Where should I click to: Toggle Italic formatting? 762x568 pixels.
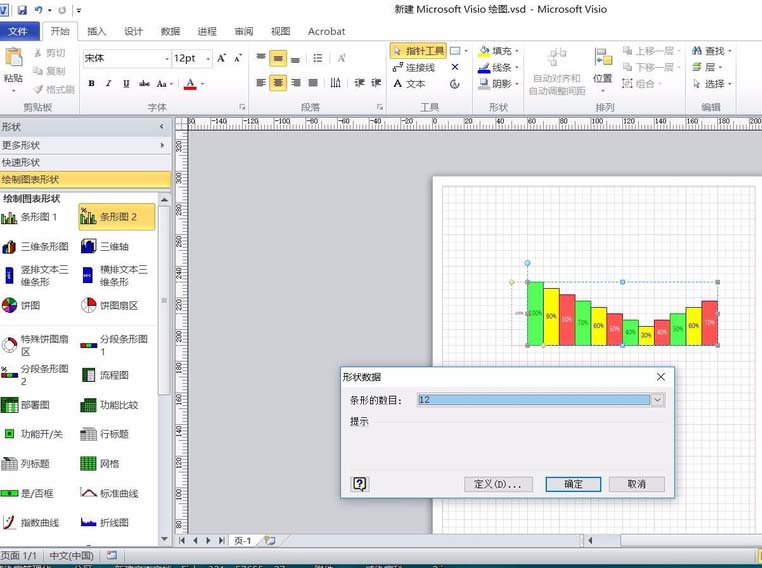point(108,84)
